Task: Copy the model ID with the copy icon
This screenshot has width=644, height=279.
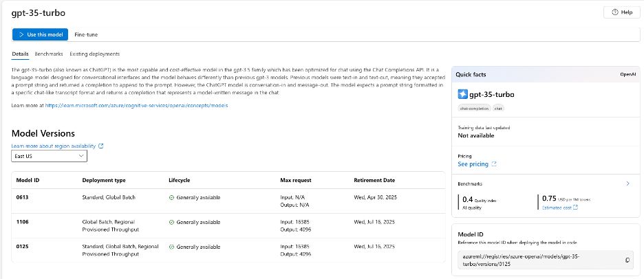Action: [627, 260]
